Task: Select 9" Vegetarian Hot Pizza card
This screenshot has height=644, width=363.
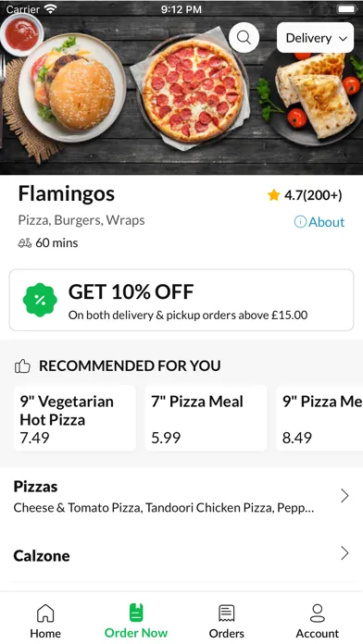Action: (x=75, y=417)
